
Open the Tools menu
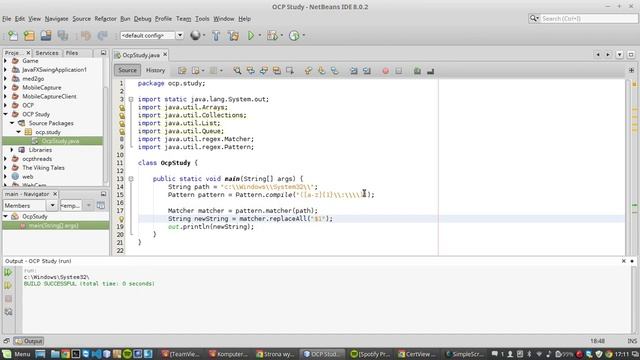tap(202, 19)
